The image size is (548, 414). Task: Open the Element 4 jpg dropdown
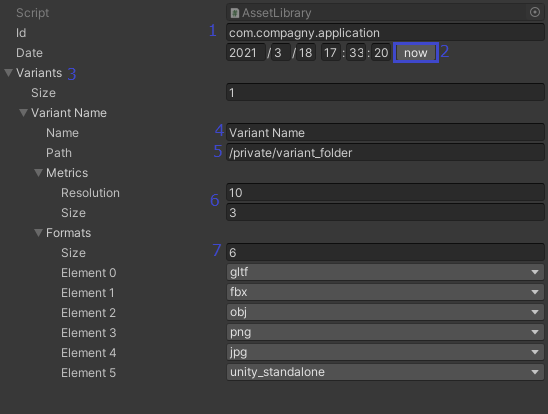[x=385, y=352]
